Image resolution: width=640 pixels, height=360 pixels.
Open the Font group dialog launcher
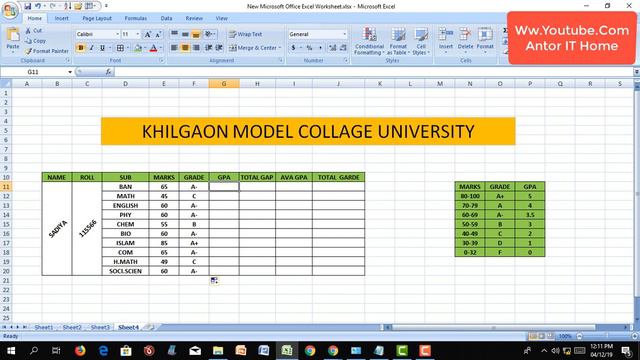[x=162, y=60]
